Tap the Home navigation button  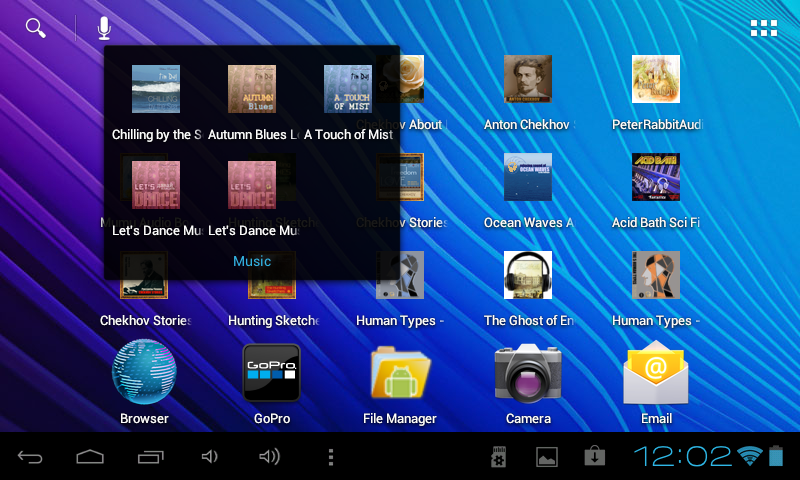click(90, 457)
